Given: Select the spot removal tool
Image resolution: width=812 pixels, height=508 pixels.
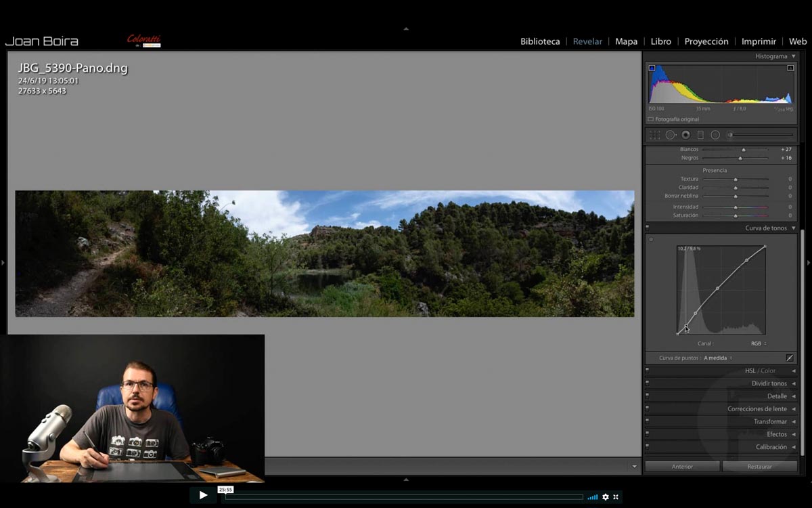Looking at the screenshot, I should 671,135.
